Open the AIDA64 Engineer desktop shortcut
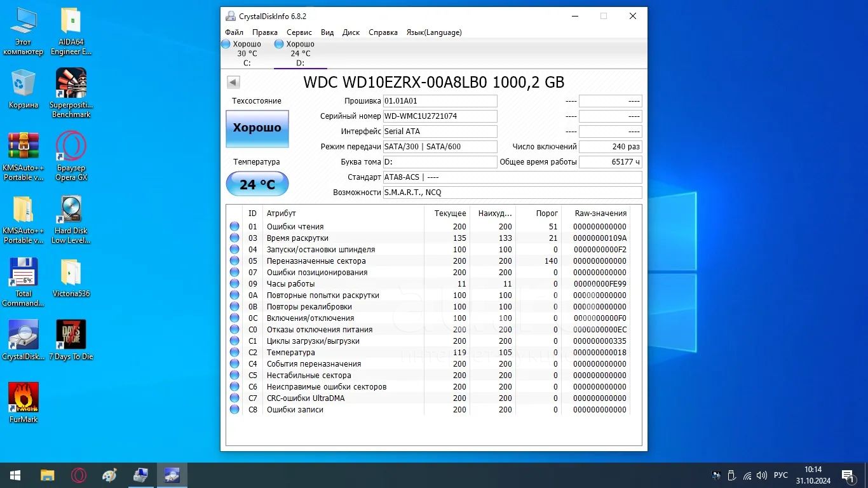The image size is (868, 488). [x=71, y=31]
